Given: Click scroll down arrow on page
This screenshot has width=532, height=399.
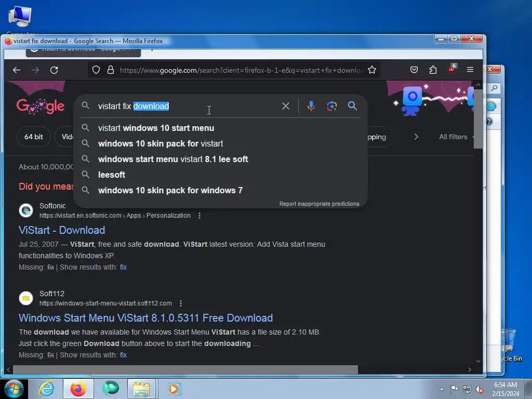Looking at the screenshot, I should coord(478,361).
